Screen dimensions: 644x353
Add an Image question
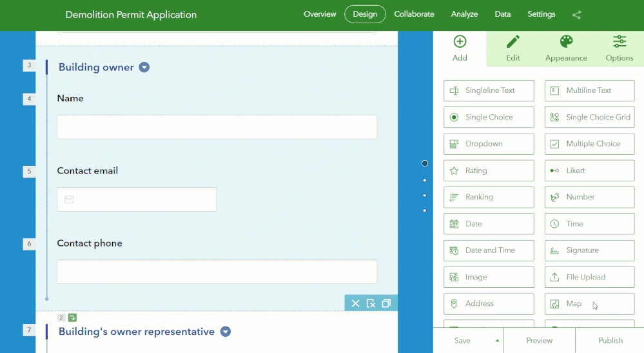pos(489,277)
